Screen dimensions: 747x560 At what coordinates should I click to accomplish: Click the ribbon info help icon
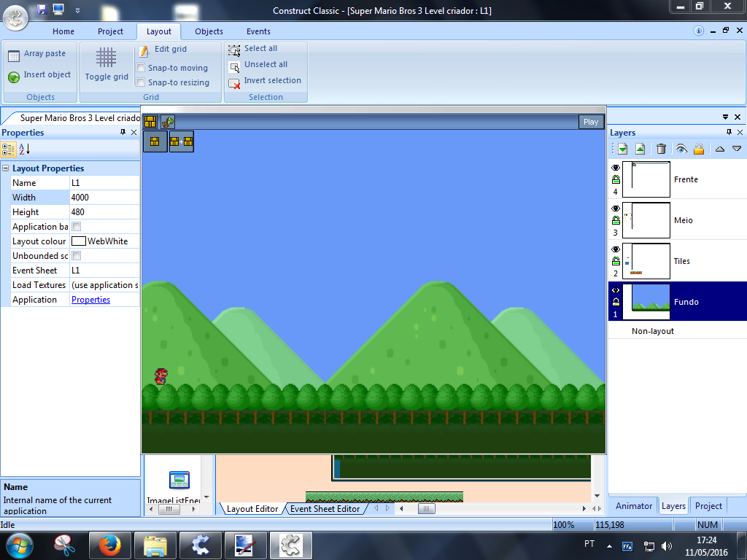(x=698, y=31)
